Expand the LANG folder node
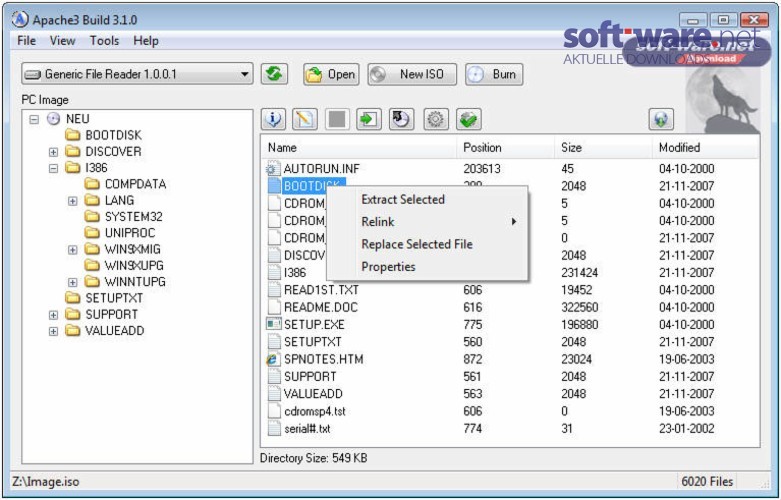This screenshot has width=781, height=500. 73,201
